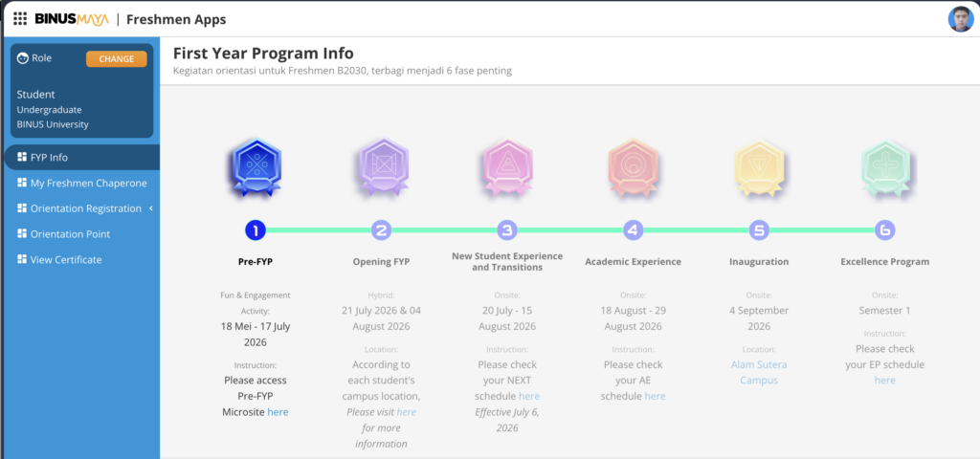Open the Alam Sutera Campus link

tap(759, 372)
